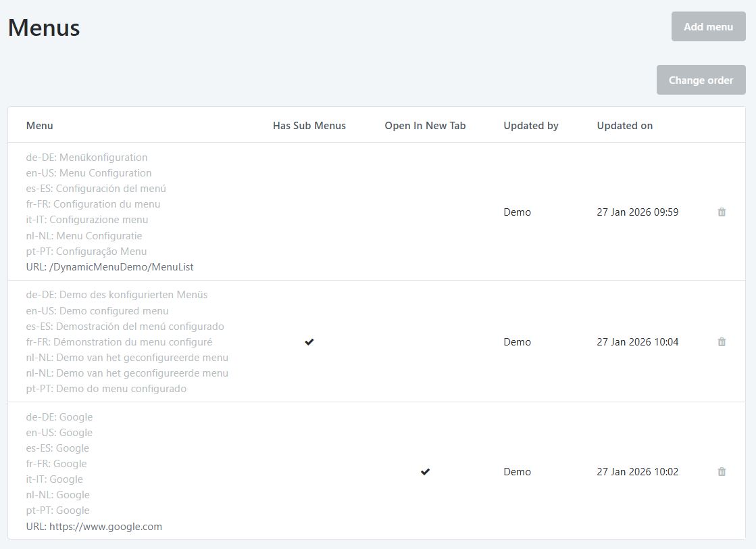Click es-ES: Google entry
Image resolution: width=756 pixels, height=549 pixels.
tap(57, 448)
